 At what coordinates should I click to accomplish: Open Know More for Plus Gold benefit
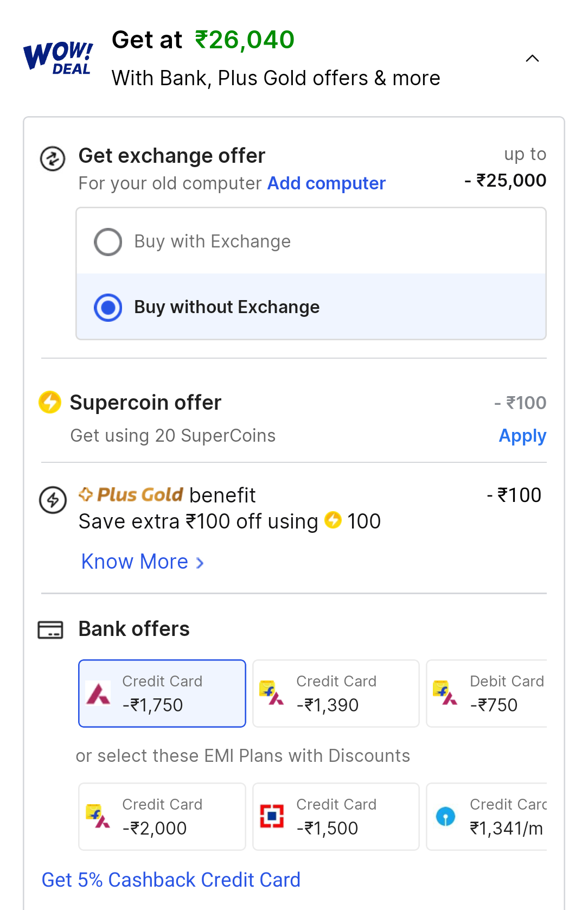pyautogui.click(x=143, y=562)
